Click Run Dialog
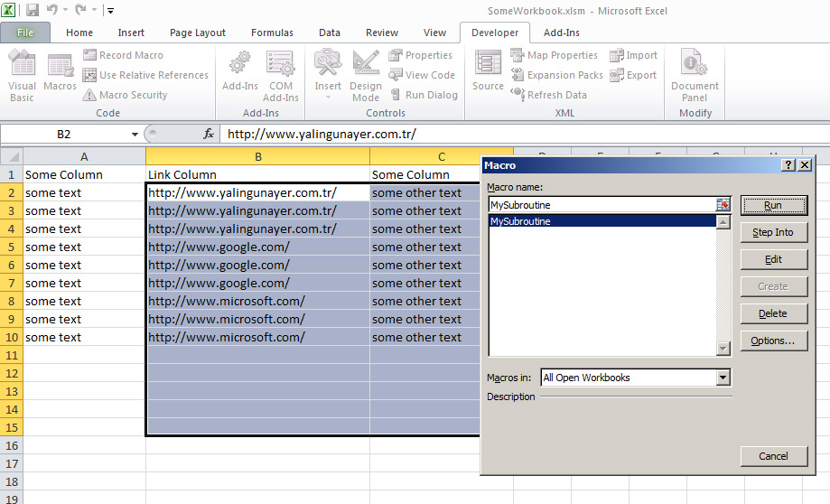The image size is (830, 504). pos(424,95)
